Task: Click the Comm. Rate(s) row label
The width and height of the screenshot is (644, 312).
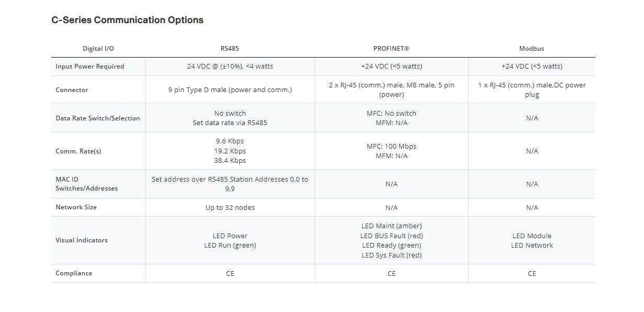Action: point(78,151)
